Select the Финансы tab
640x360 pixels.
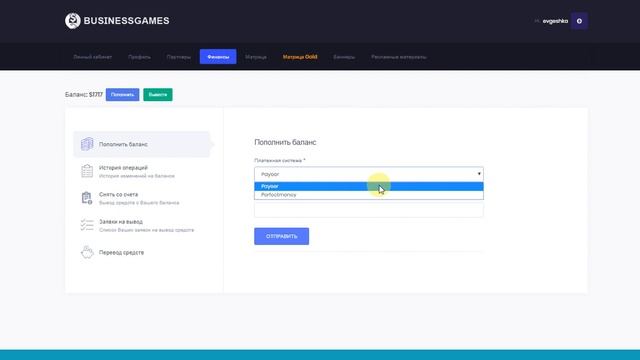point(218,57)
